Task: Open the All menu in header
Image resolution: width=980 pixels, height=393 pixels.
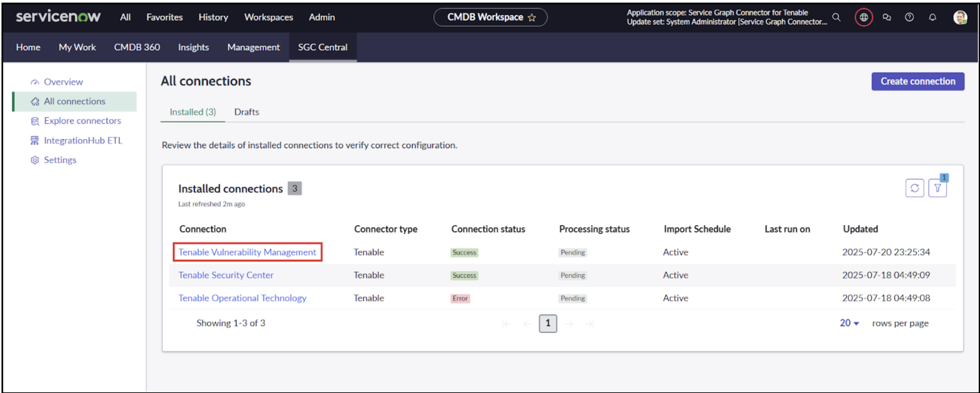Action: click(125, 17)
